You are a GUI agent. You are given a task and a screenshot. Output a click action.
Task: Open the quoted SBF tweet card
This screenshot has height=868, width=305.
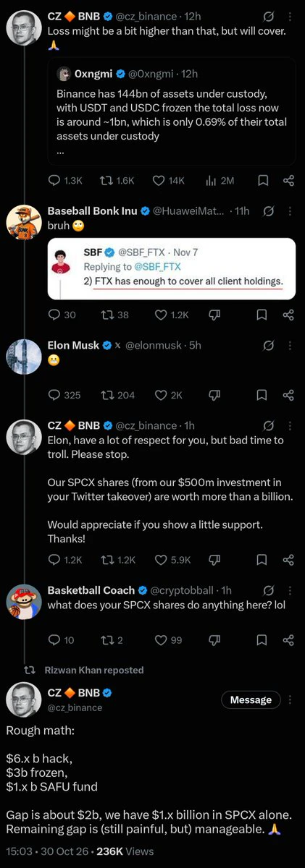pyautogui.click(x=172, y=268)
